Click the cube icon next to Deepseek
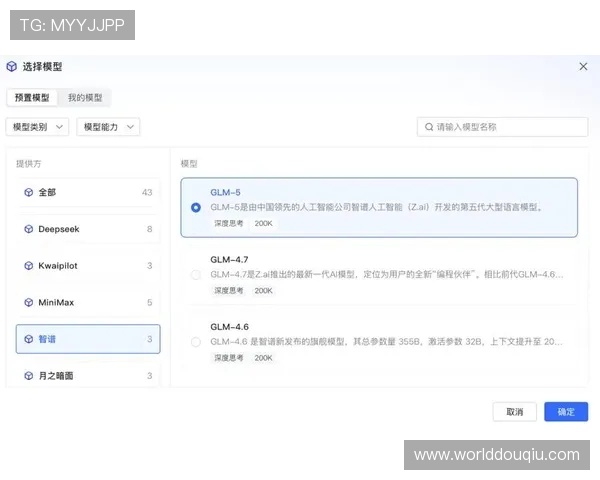This screenshot has height=480, width=600. pos(29,229)
